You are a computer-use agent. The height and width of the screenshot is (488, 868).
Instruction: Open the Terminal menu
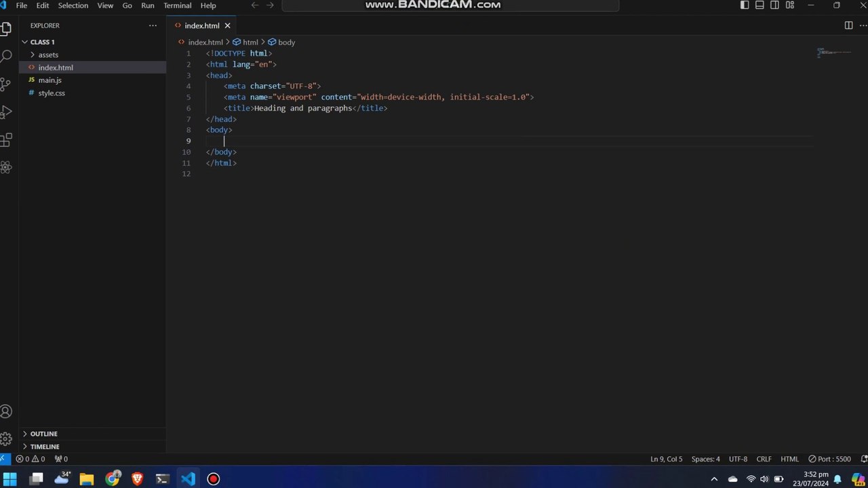(178, 5)
